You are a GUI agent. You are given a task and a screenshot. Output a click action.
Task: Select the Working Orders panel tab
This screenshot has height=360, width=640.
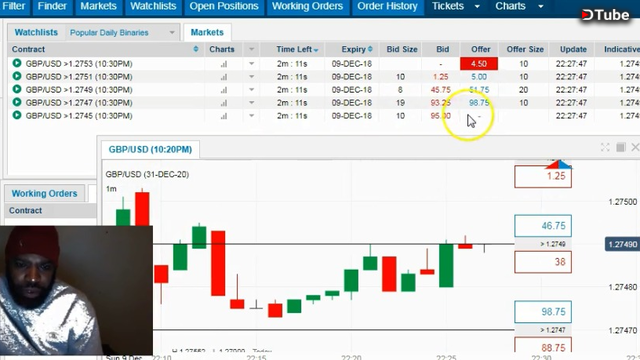tap(44, 193)
